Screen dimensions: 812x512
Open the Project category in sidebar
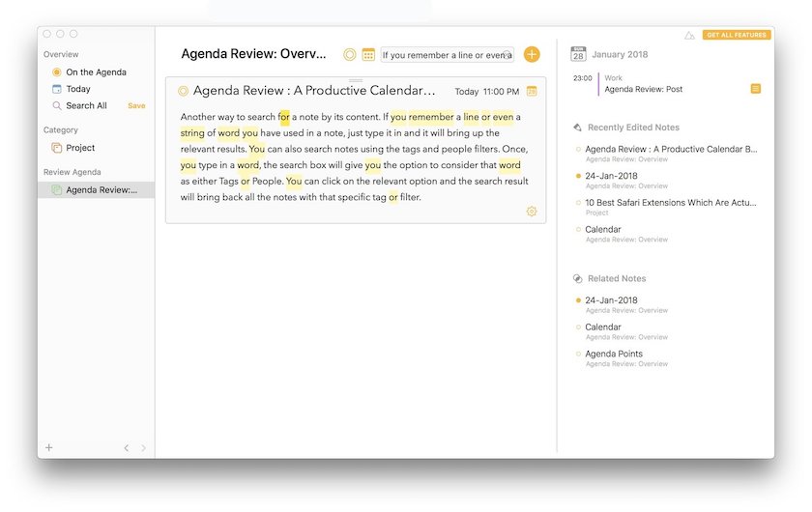(79, 148)
